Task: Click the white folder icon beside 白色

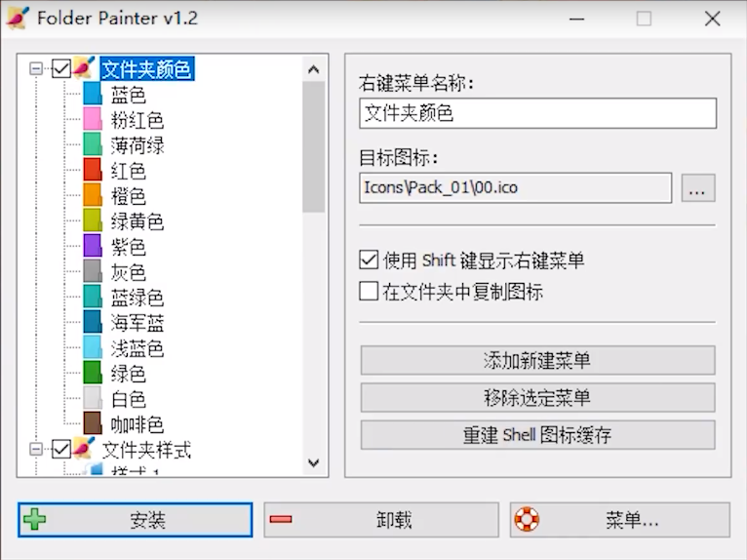Action: click(93, 398)
